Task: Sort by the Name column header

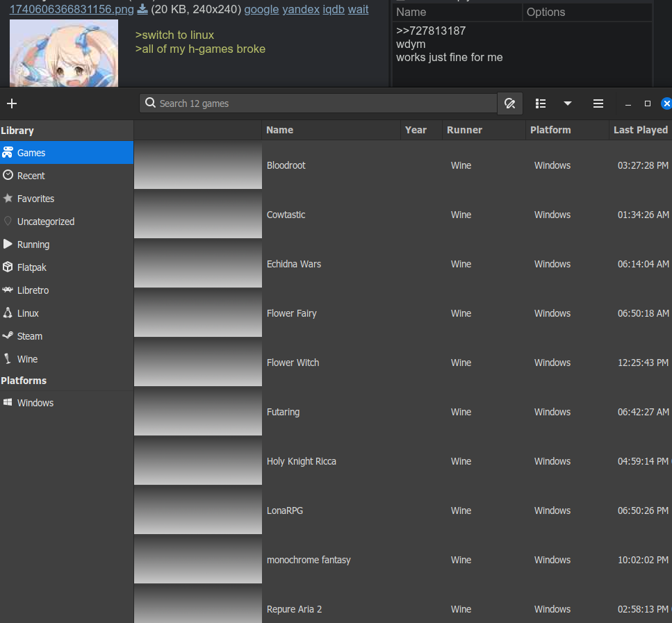Action: [x=331, y=130]
